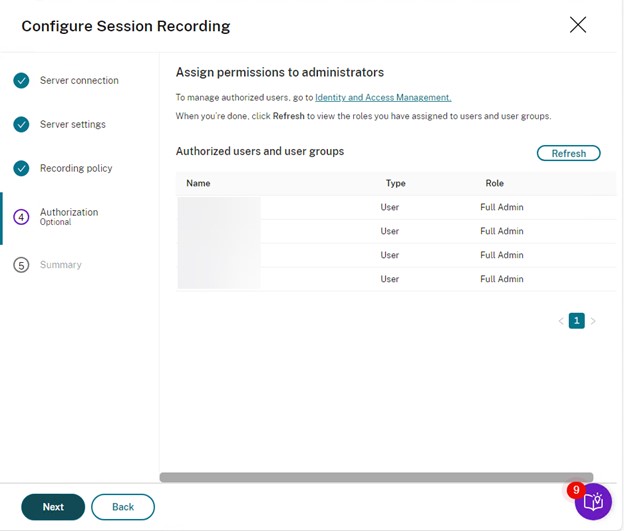
Task: Click the Recording policy checkmark icon
Action: tap(21, 169)
